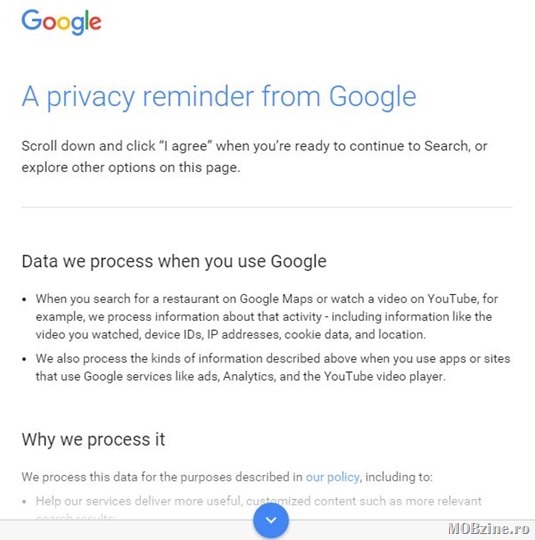Click 'YouTube video player' at the end of the second bullet

[384, 376]
